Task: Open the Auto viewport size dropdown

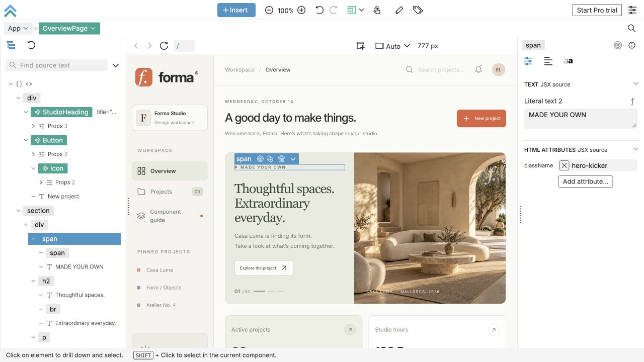Action: point(393,46)
